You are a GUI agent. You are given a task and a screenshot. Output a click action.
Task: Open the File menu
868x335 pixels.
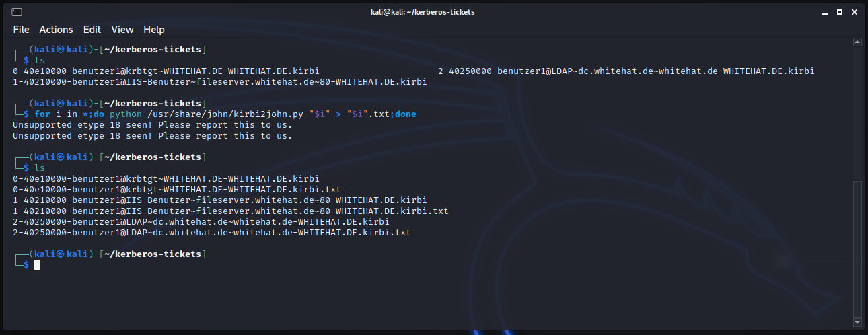22,30
